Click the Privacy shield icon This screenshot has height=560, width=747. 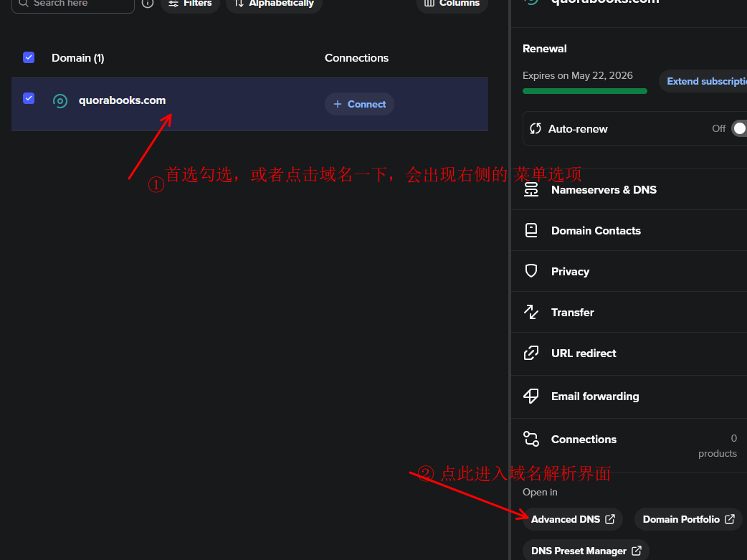[x=531, y=271]
